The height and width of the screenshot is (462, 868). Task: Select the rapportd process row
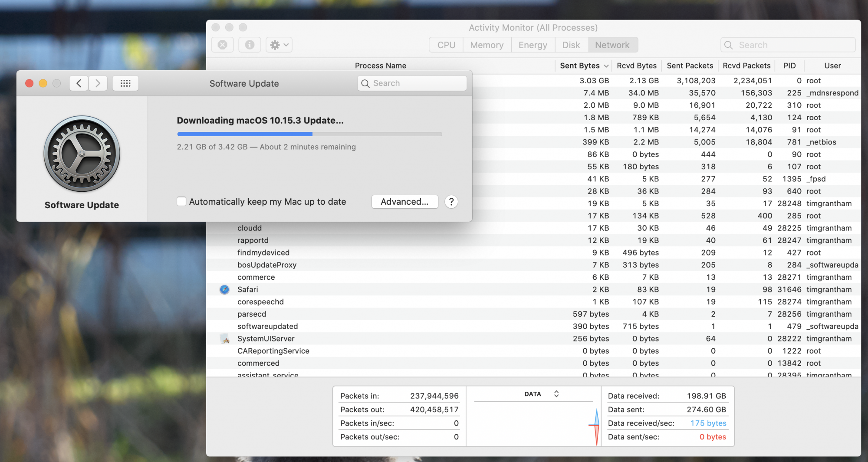coord(533,240)
